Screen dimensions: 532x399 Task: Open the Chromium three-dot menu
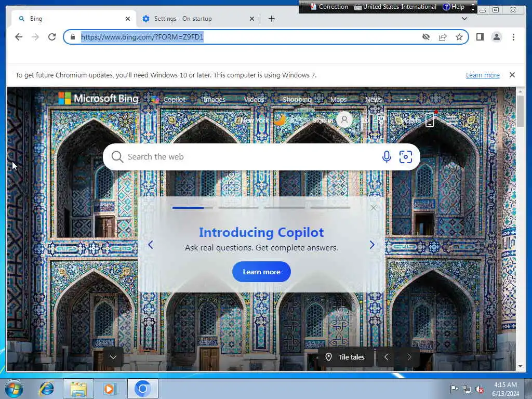tap(513, 37)
